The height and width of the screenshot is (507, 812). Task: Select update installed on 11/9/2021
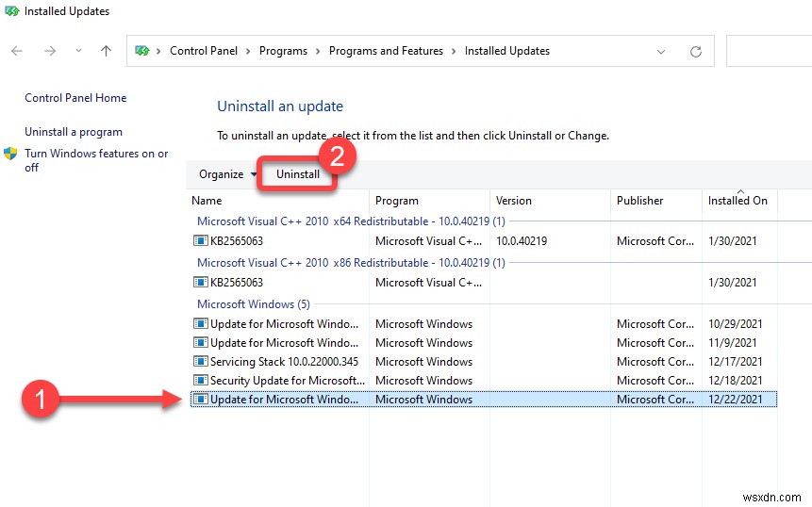pyautogui.click(x=484, y=343)
